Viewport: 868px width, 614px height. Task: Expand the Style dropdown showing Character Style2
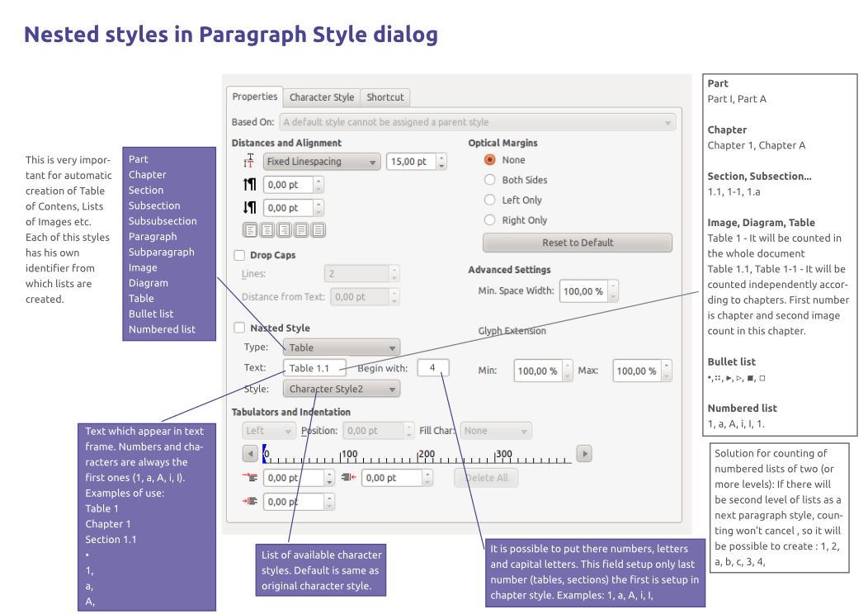point(341,389)
